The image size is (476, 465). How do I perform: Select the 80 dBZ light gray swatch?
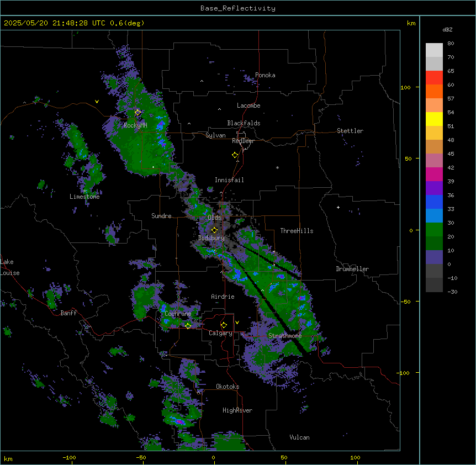(x=434, y=50)
